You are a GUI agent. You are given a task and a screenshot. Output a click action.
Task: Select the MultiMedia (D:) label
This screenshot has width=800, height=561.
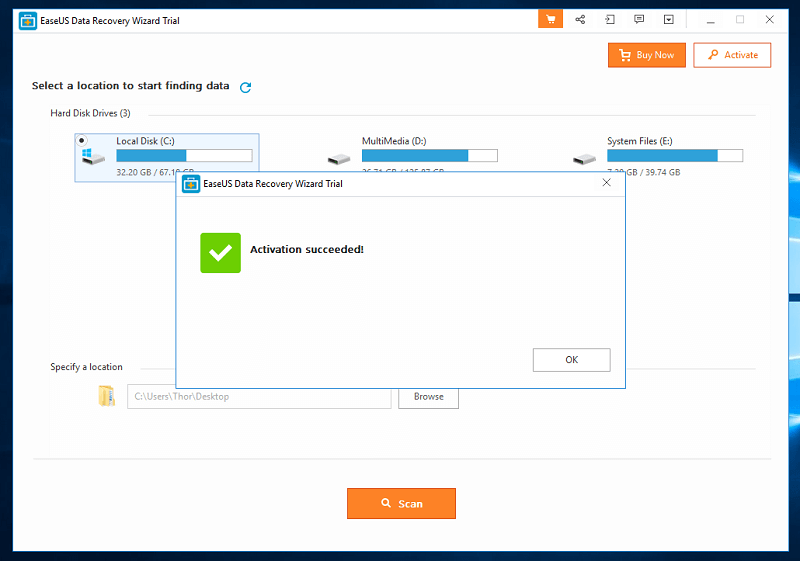[x=394, y=141]
